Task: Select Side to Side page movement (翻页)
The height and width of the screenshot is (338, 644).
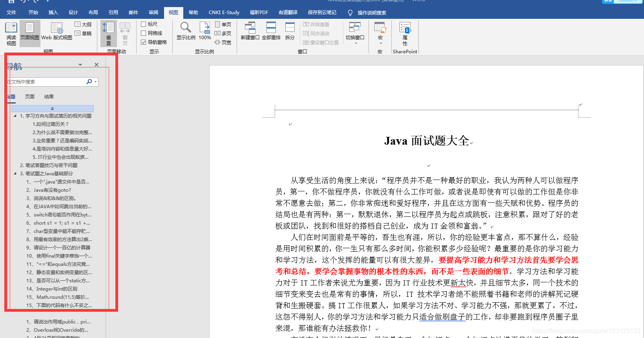Action: pyautogui.click(x=125, y=34)
